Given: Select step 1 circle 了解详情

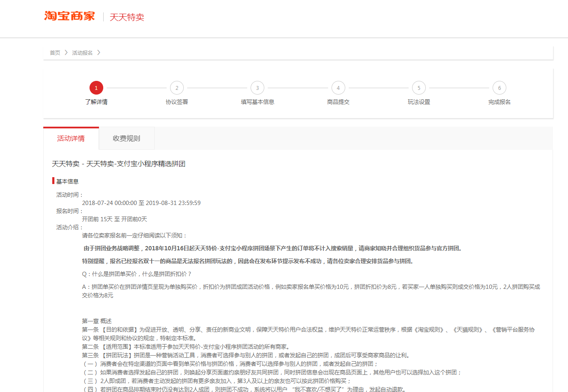Looking at the screenshot, I should (x=96, y=88).
